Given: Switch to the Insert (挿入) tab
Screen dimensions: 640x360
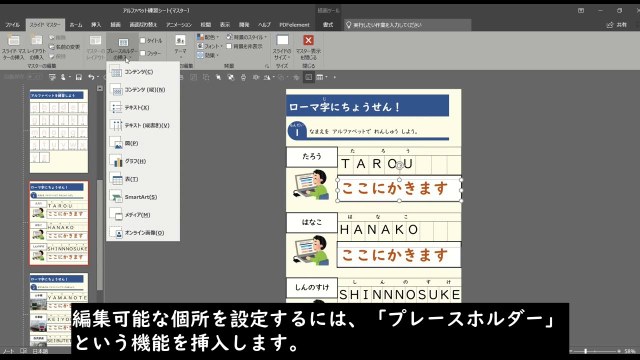Looking at the screenshot, I should click(x=96, y=25).
